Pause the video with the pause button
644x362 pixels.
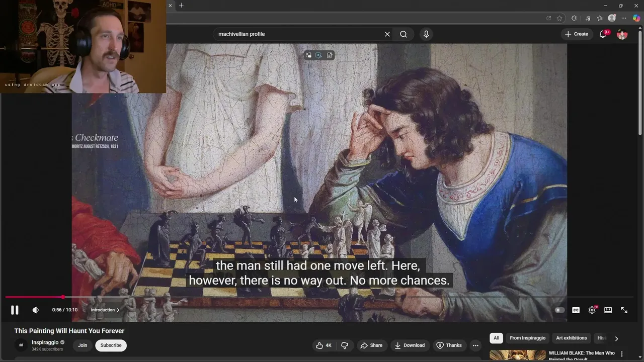15,310
